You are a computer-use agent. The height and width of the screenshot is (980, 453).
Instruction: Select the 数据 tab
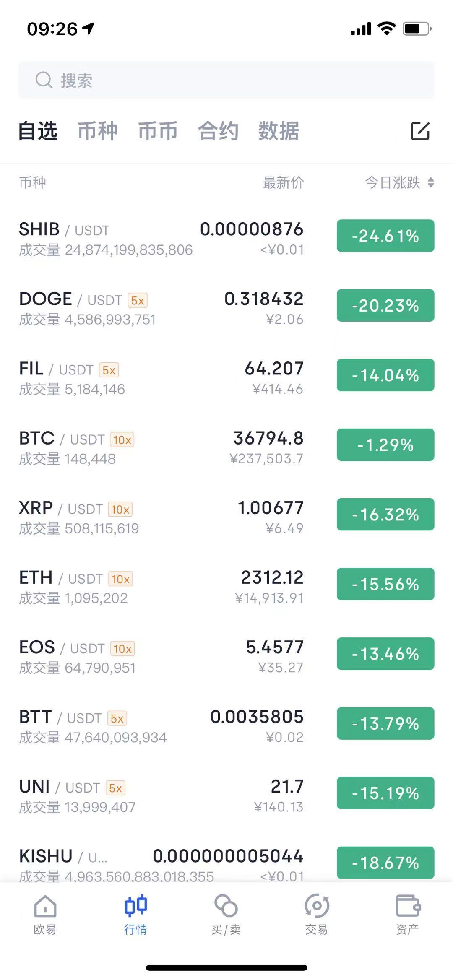(x=279, y=131)
